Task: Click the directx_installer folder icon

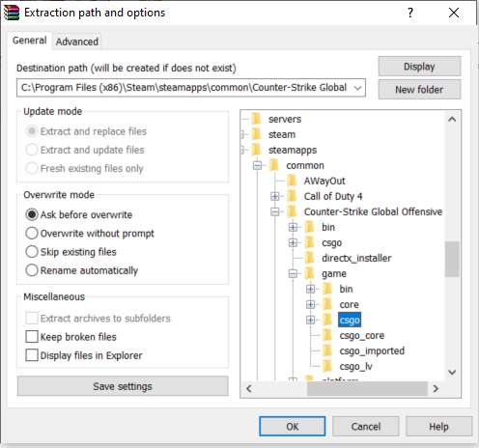Action: point(310,258)
